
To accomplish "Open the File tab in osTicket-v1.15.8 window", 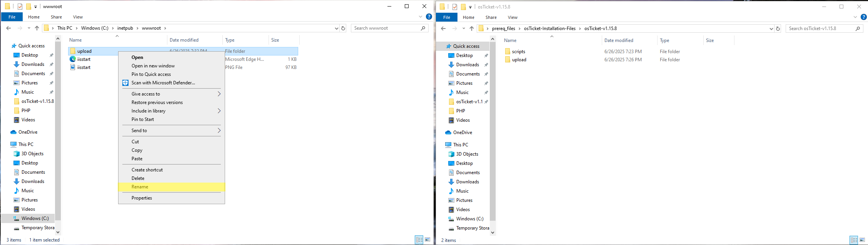I will coord(447,17).
